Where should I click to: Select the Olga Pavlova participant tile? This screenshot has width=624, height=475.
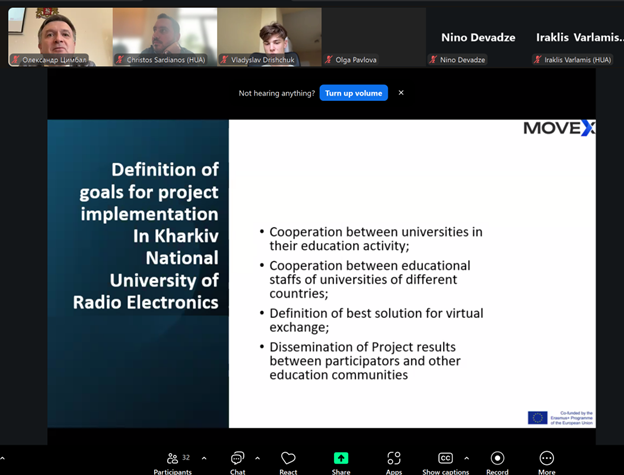pyautogui.click(x=373, y=37)
